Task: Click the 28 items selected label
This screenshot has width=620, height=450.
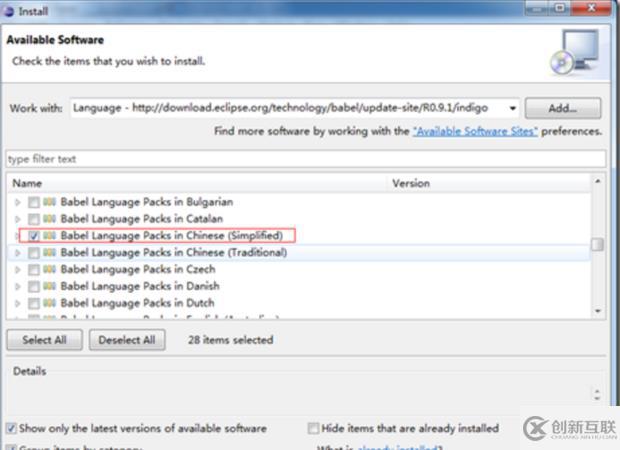Action: pyautogui.click(x=231, y=340)
